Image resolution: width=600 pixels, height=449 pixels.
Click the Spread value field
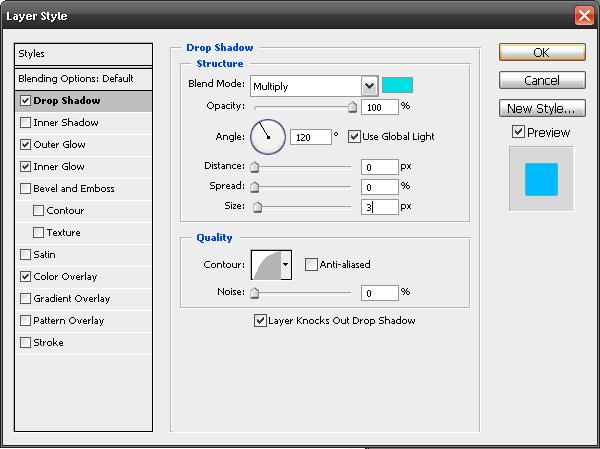pos(380,187)
